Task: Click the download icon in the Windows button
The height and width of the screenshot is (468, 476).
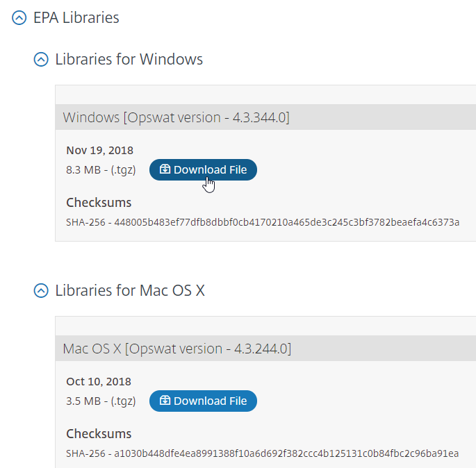Action: click(165, 169)
